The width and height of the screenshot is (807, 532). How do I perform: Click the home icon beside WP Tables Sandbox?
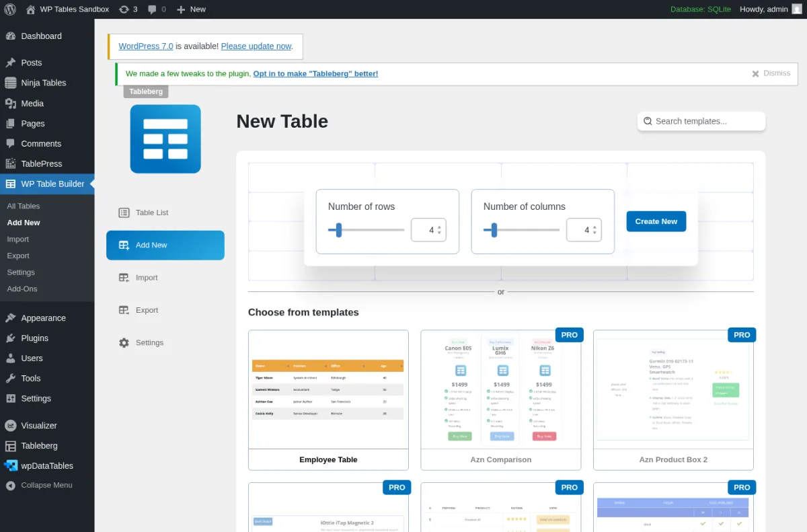pyautogui.click(x=31, y=9)
